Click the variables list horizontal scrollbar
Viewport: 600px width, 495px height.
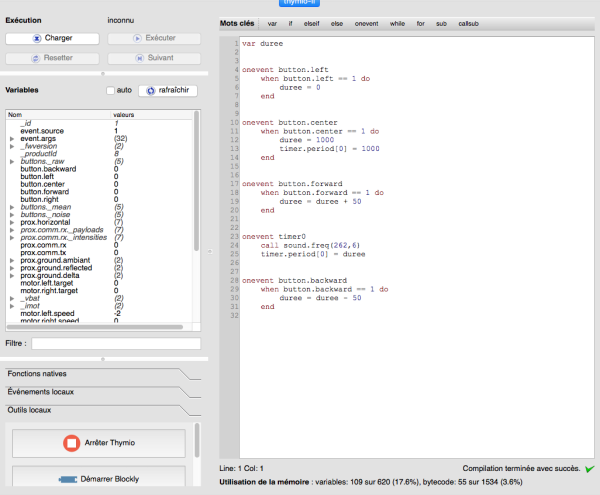pyautogui.click(x=95, y=327)
